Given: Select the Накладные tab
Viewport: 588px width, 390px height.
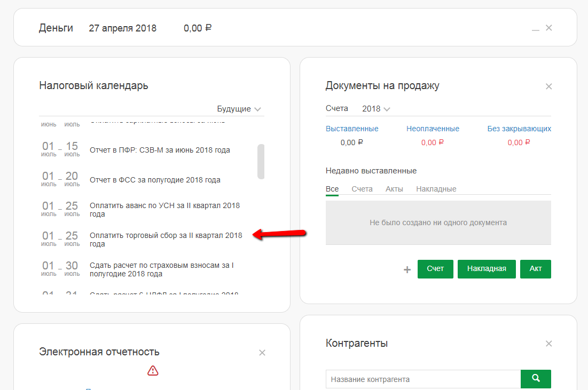Looking at the screenshot, I should point(436,189).
